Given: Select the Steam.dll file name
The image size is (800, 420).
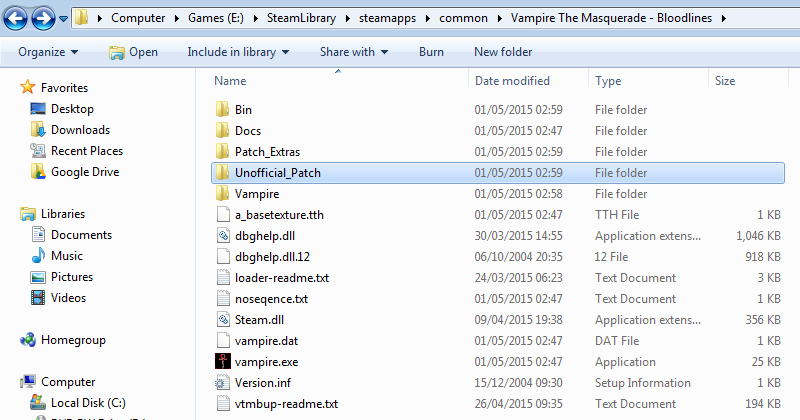Looking at the screenshot, I should click(x=259, y=320).
